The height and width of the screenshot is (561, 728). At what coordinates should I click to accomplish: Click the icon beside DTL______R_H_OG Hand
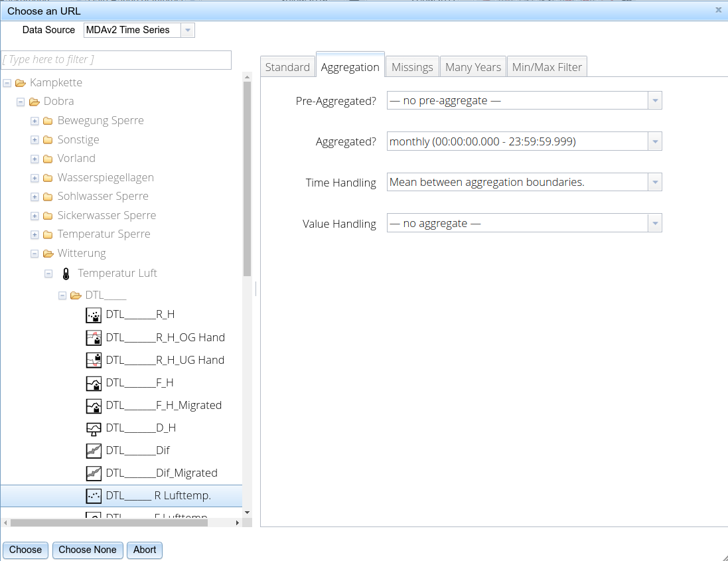pos(94,337)
